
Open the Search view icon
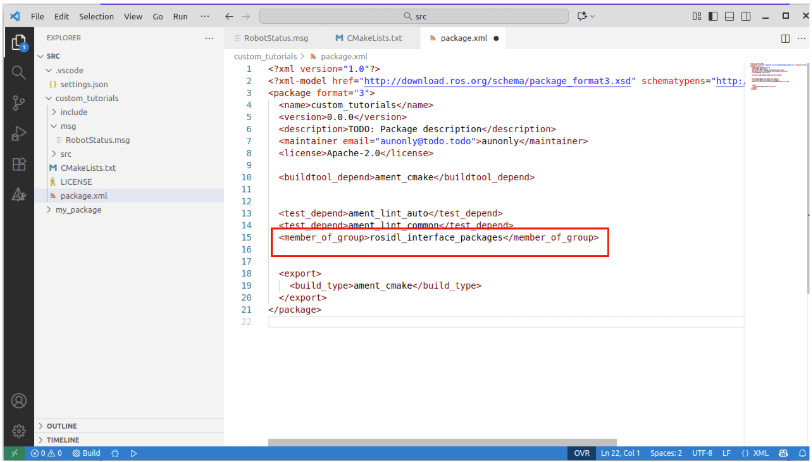[18, 73]
